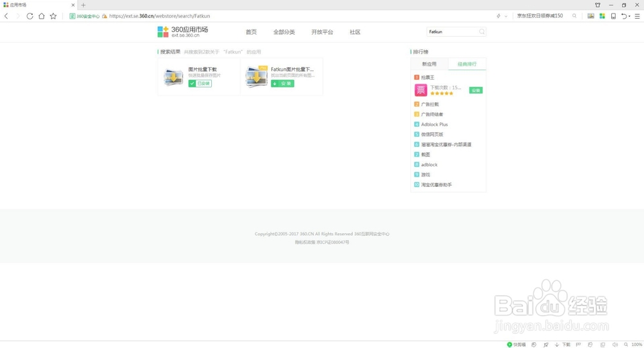This screenshot has height=348, width=644.
Task: Open the 下载 downloads status bar item
Action: pyautogui.click(x=563, y=345)
